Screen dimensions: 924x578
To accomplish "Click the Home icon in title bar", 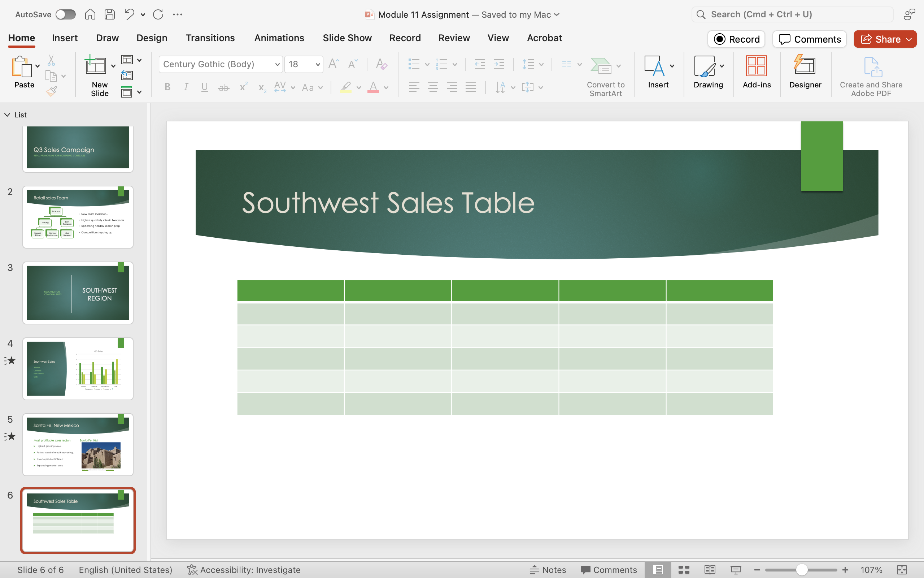I will click(90, 14).
